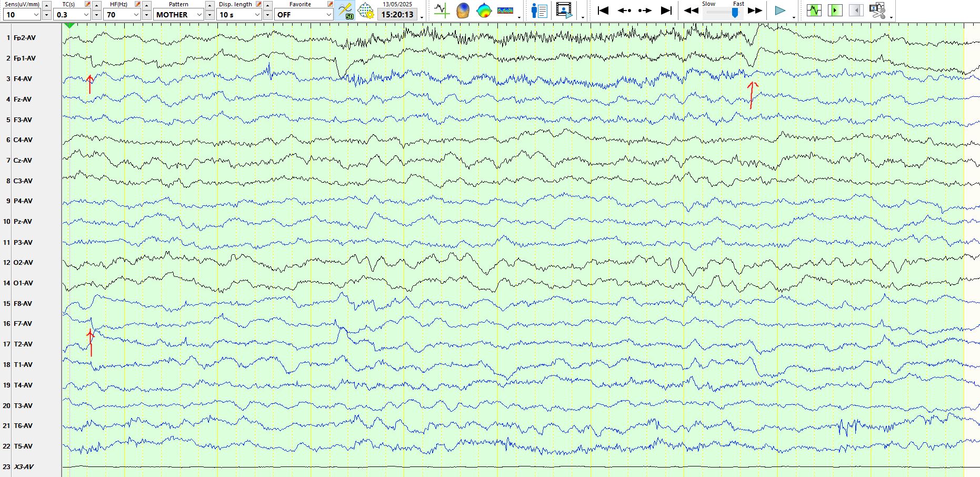Viewport: 980px width, 477px height.
Task: Edit HF(Hz) settings with pencil icon
Action: click(x=138, y=4)
